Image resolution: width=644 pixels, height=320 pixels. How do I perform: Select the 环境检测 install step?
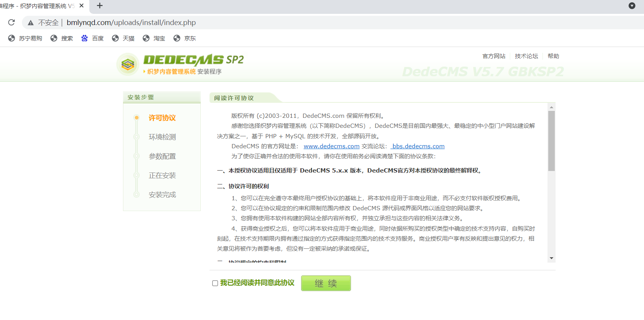162,137
